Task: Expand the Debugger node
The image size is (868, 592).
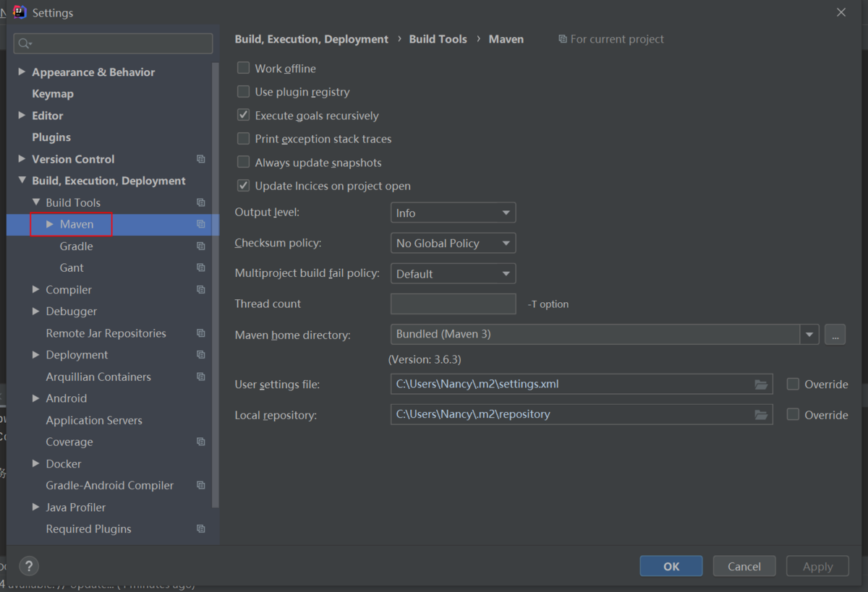Action: pyautogui.click(x=36, y=311)
